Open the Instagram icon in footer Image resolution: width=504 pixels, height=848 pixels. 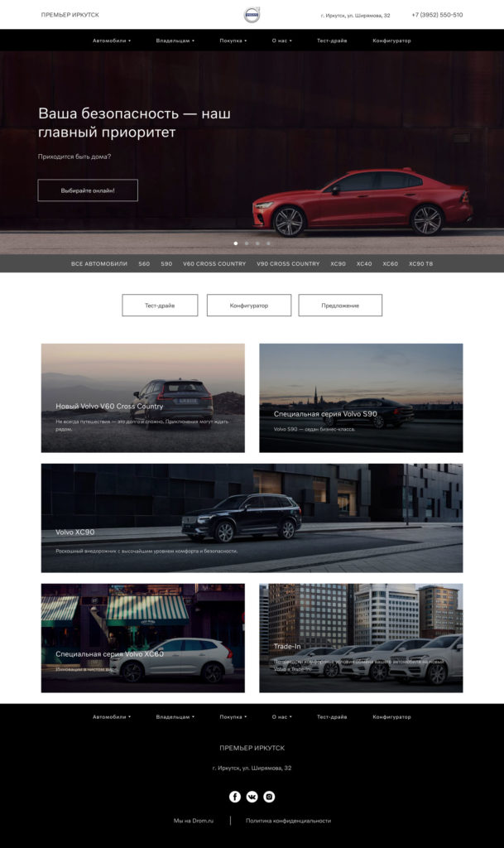269,796
